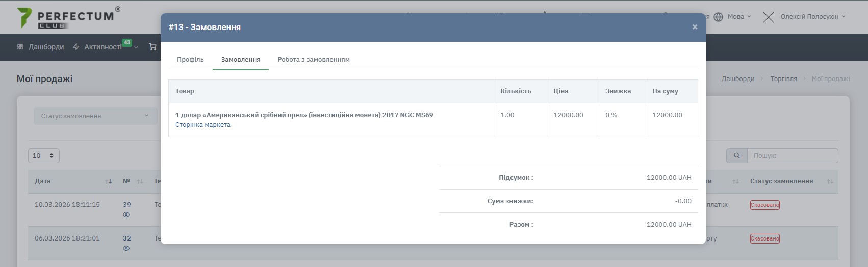Screen dimensions: 868x267
Task: Switch to the Профіль tab
Action: click(x=190, y=60)
